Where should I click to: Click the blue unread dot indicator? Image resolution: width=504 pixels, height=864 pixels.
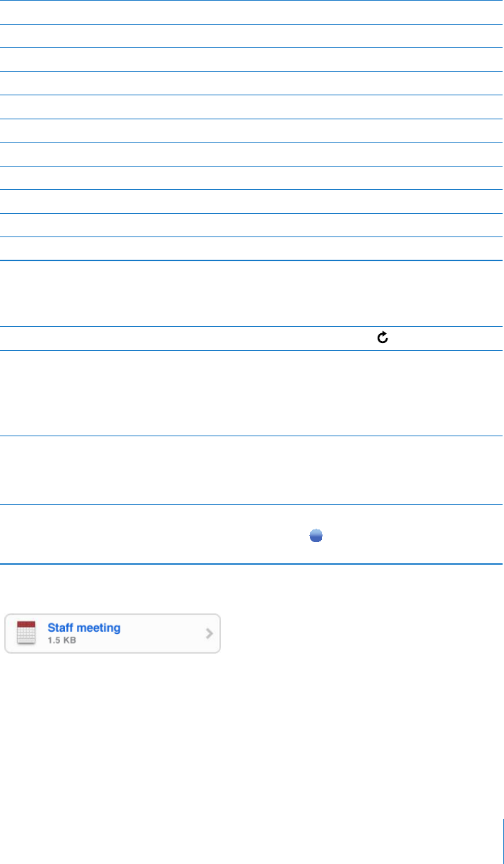click(x=316, y=536)
